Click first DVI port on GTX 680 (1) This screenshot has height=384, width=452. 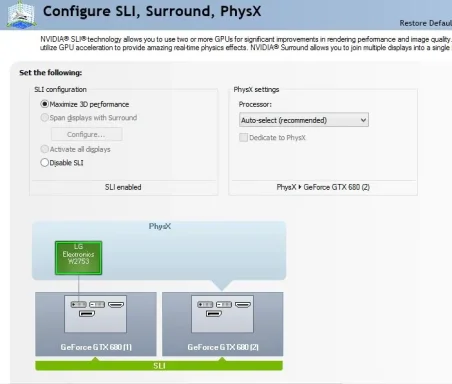coord(79,304)
